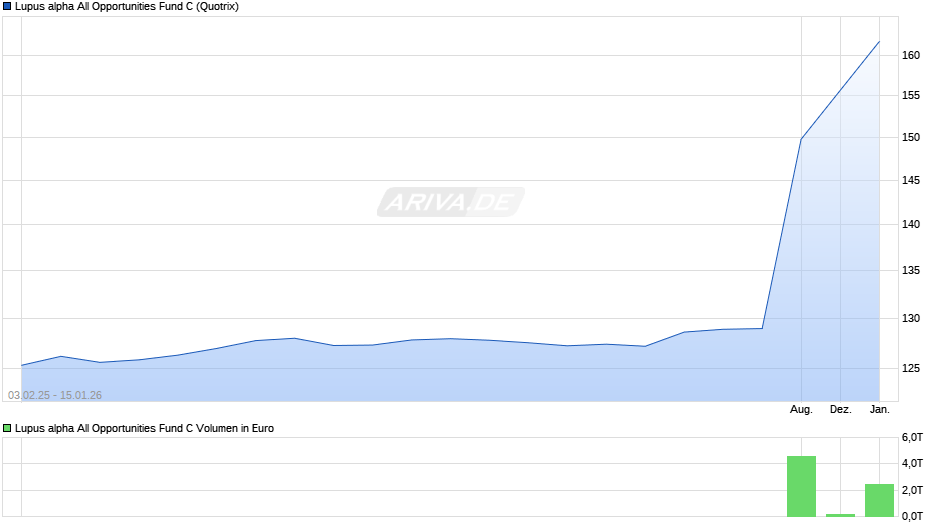Click the 125 price axis value
The height and width of the screenshot is (526, 940).
pyautogui.click(x=911, y=368)
